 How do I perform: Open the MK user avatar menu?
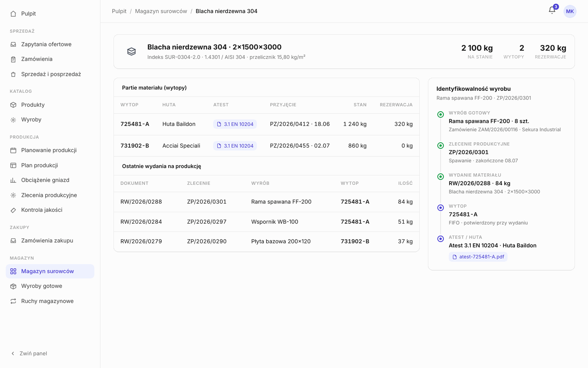[x=570, y=11]
